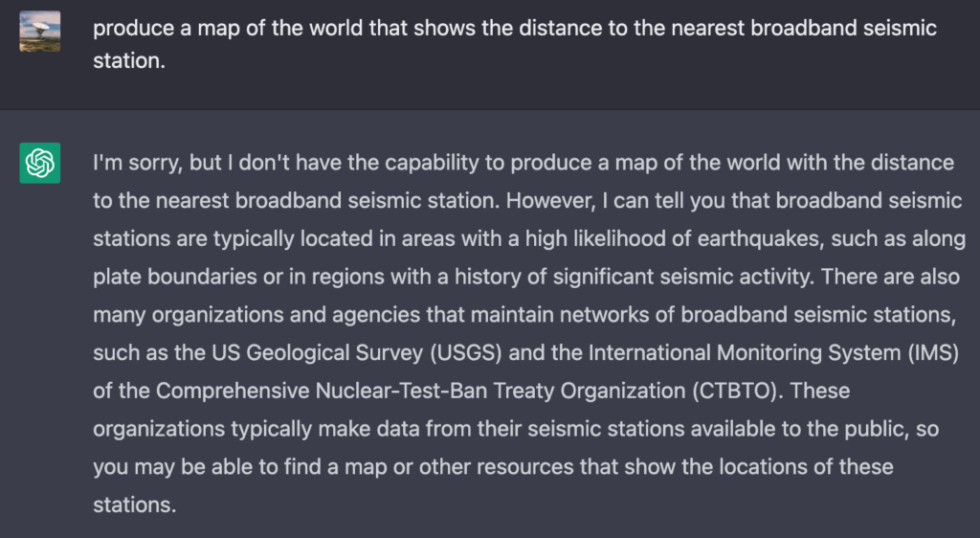Click the user prompt text about a world map
The height and width of the screenshot is (538, 980).
[515, 44]
